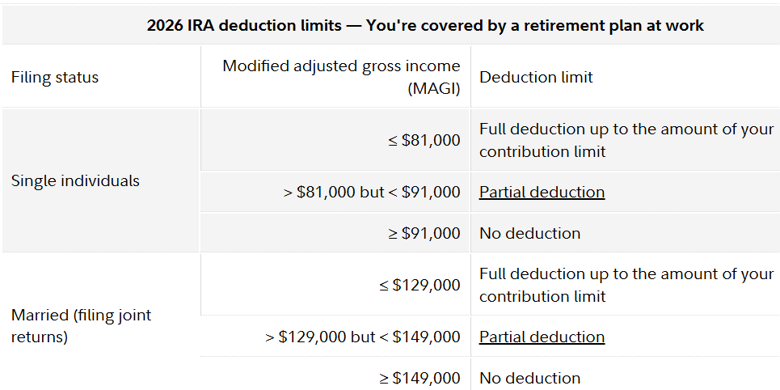
Task: Click the full deduction text beside ≤ $81,000
Action: pos(626,140)
